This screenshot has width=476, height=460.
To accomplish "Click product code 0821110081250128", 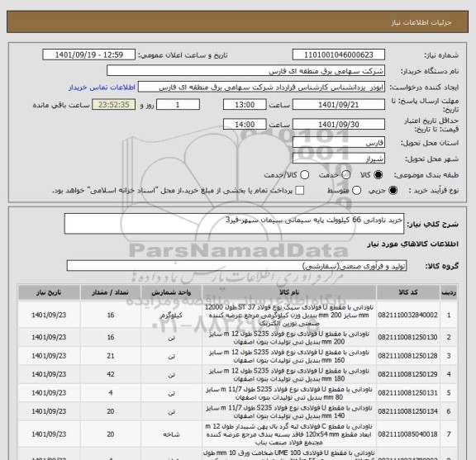I will pyautogui.click(x=407, y=356).
